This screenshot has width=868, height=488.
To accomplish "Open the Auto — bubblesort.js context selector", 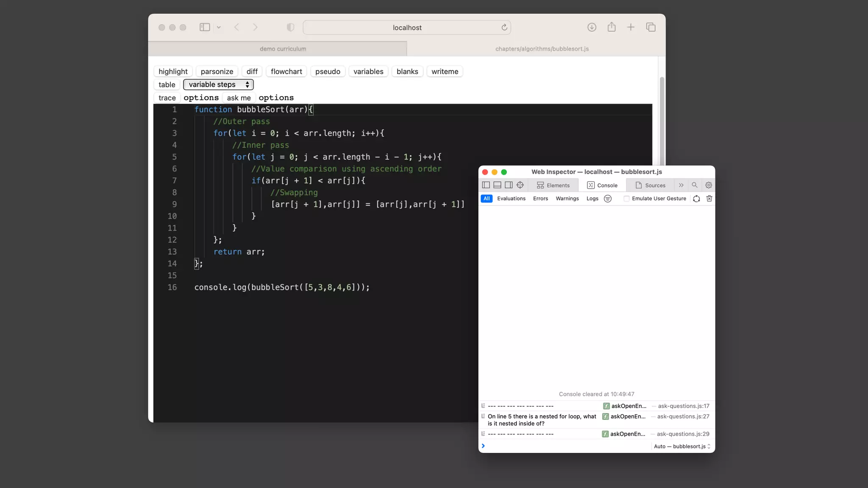I will [682, 446].
